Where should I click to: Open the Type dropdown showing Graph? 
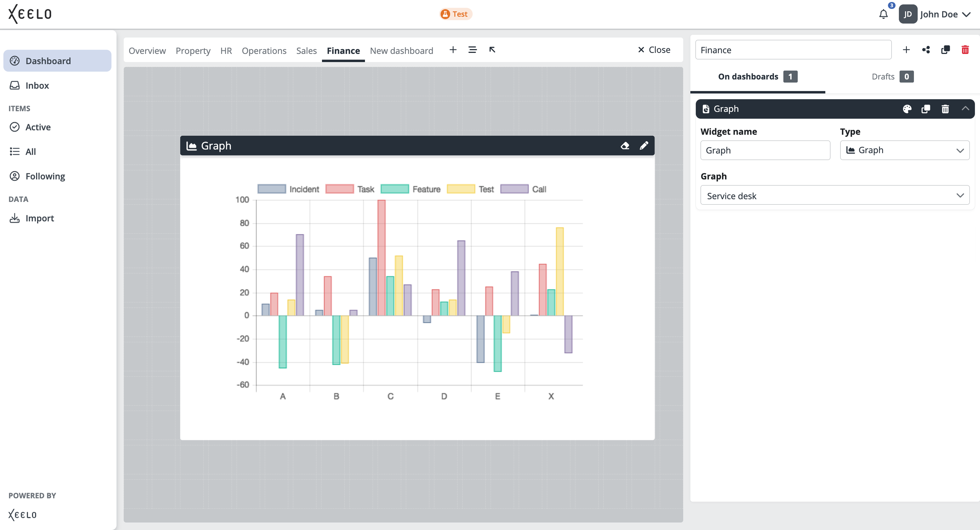(x=905, y=150)
